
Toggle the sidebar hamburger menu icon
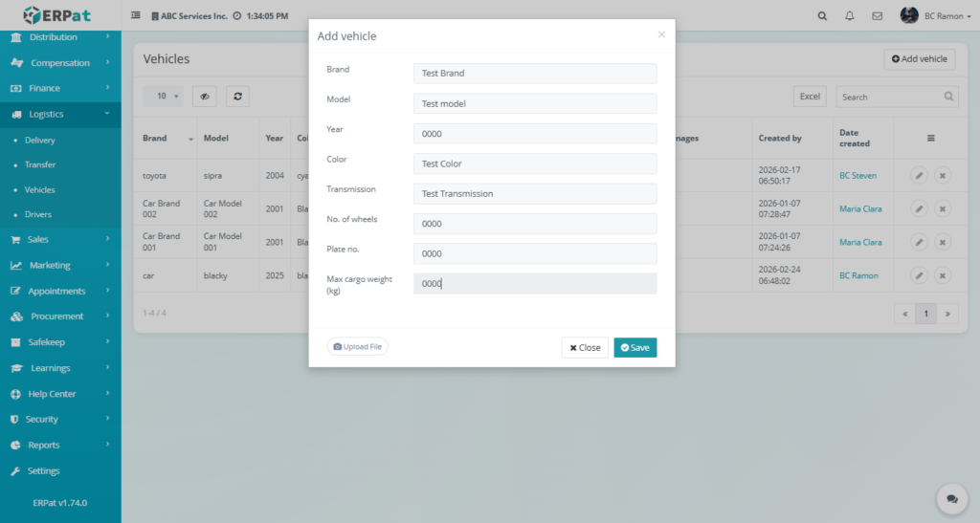pos(136,15)
